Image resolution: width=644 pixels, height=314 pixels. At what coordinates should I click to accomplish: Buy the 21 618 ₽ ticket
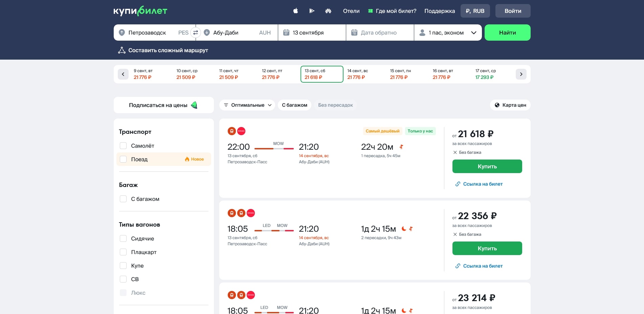487,166
